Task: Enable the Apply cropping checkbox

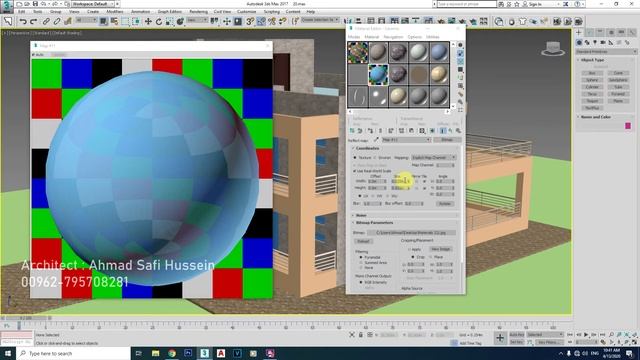Action: (x=409, y=249)
